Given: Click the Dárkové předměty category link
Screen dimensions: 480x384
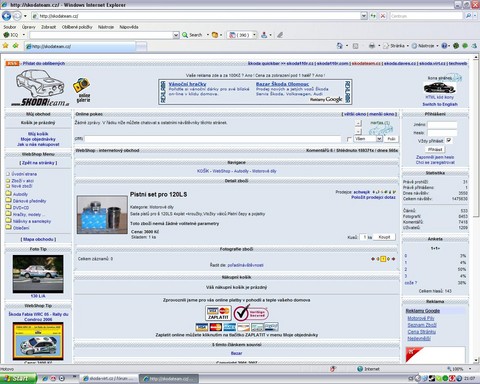Looking at the screenshot, I should click(x=30, y=201).
